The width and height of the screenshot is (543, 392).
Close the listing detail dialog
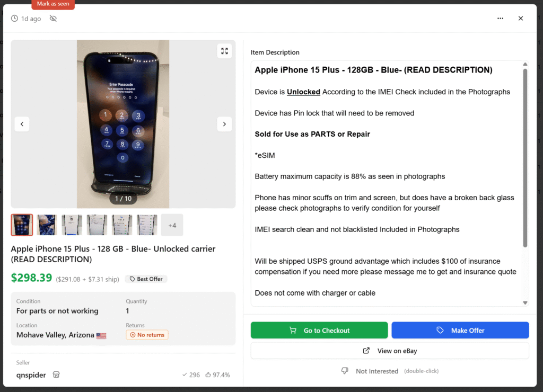click(521, 19)
